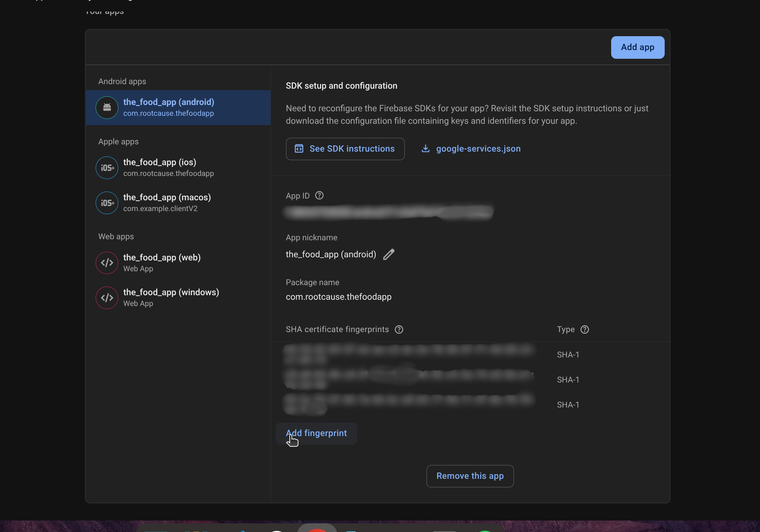This screenshot has height=532, width=760.
Task: Open the_food_app (ios) app entry
Action: click(x=178, y=168)
